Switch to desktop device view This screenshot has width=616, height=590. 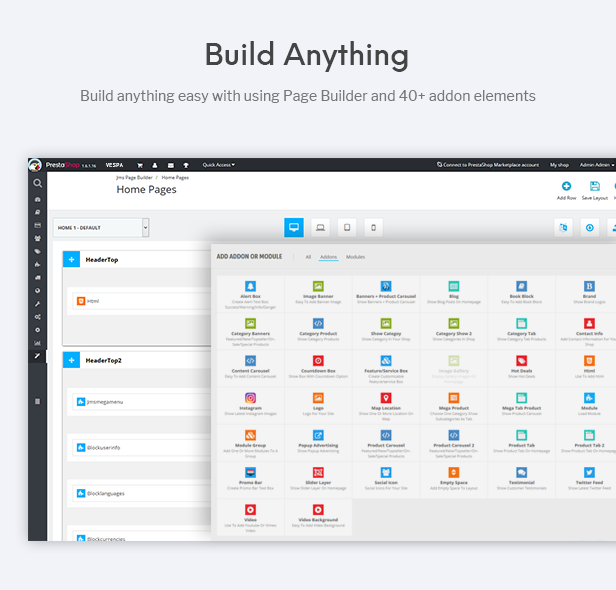click(x=294, y=227)
